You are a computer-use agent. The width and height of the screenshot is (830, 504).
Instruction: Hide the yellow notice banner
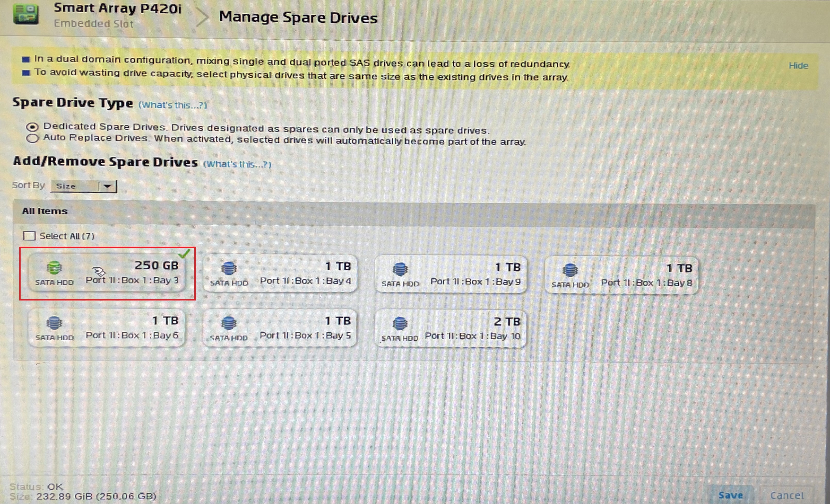(798, 66)
